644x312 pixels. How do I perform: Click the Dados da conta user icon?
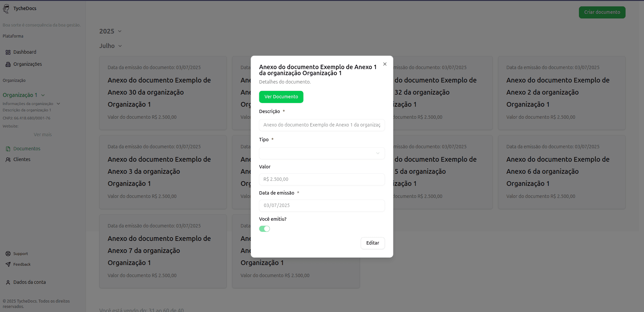click(8, 282)
